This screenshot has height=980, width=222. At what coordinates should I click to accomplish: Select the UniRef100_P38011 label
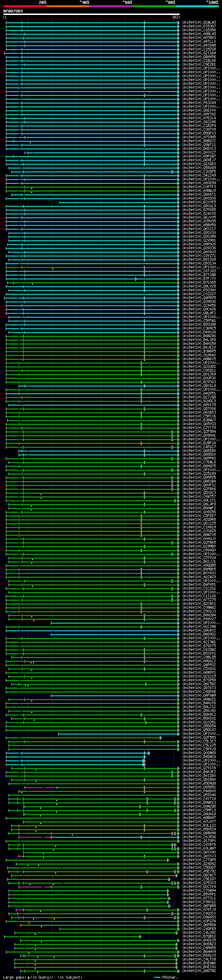pyautogui.click(x=199, y=902)
